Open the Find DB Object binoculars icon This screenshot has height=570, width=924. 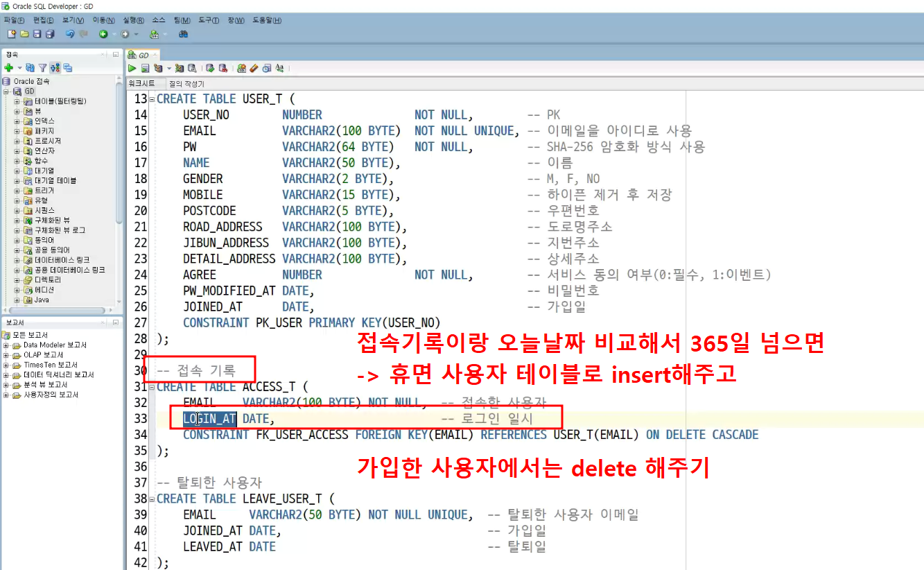pos(184,34)
